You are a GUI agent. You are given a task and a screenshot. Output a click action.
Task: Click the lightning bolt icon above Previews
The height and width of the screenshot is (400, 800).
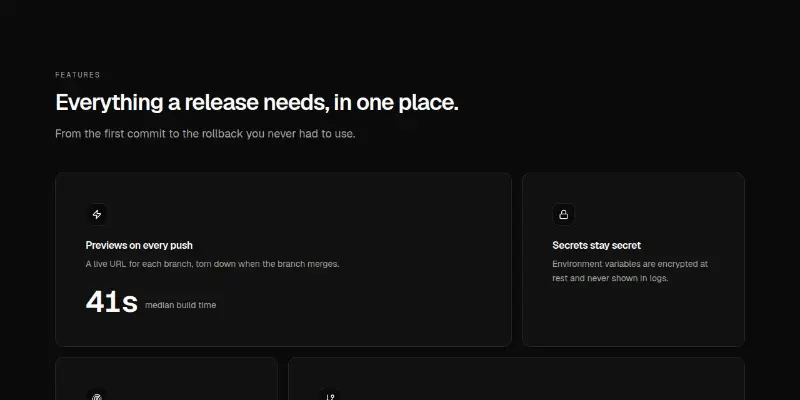tap(96, 215)
